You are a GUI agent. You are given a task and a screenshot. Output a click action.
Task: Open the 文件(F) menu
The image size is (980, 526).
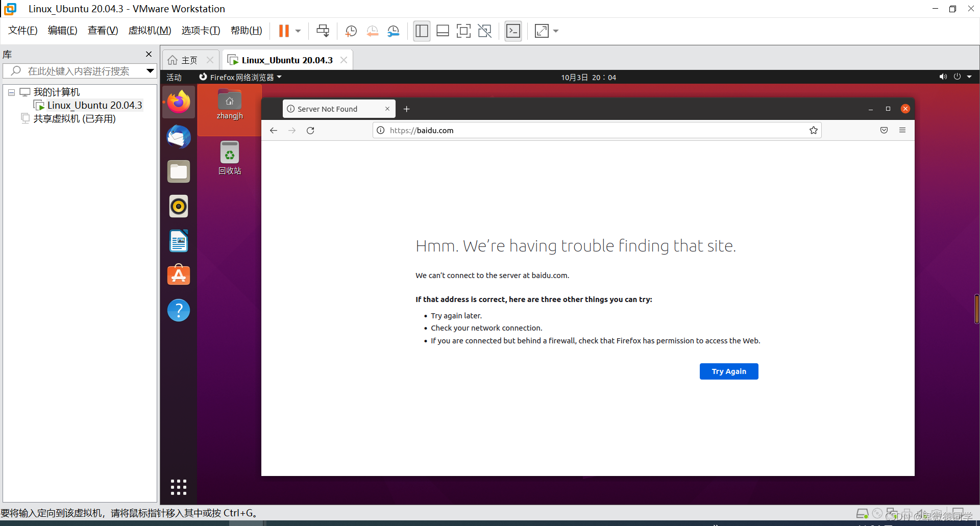[x=23, y=31]
